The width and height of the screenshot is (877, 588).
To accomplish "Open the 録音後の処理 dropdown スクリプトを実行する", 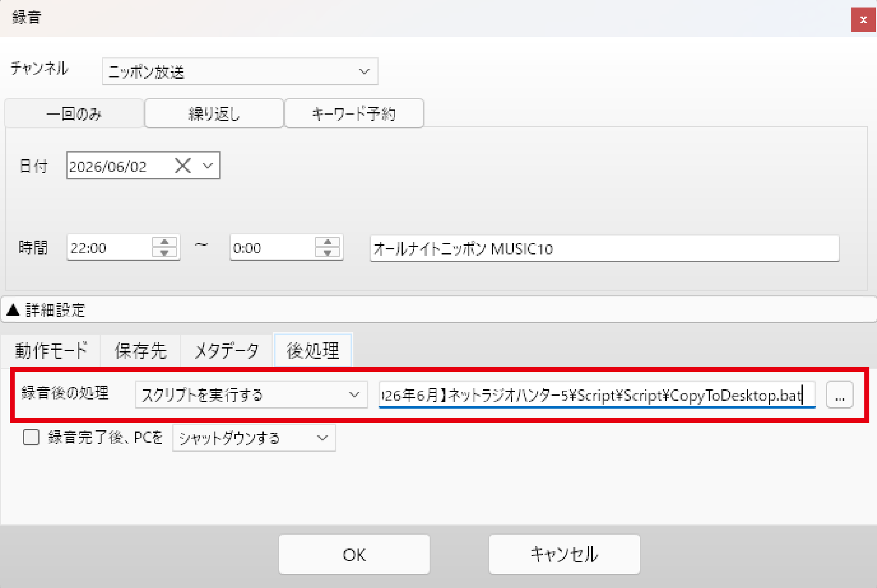I will (x=251, y=395).
